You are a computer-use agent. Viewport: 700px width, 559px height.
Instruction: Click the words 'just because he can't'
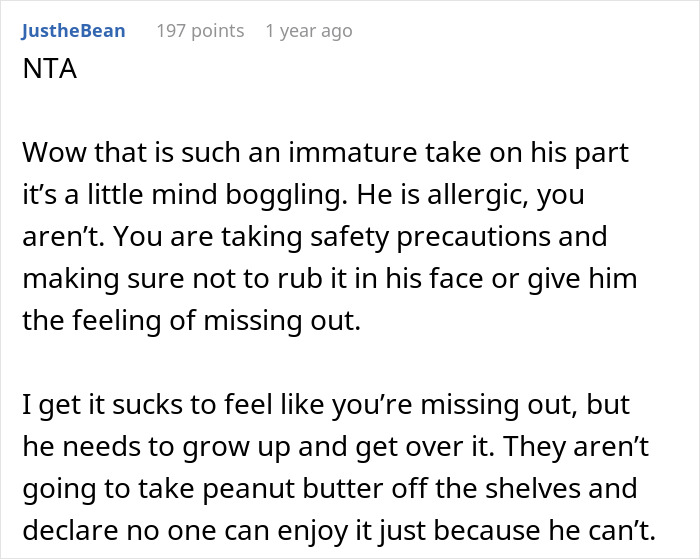tap(516, 530)
